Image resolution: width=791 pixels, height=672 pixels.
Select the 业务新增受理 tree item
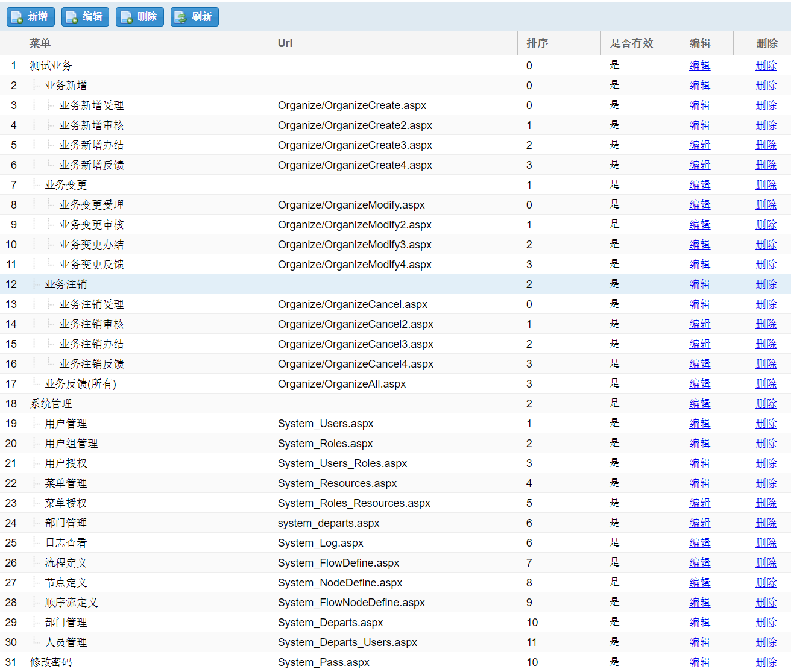(x=92, y=105)
